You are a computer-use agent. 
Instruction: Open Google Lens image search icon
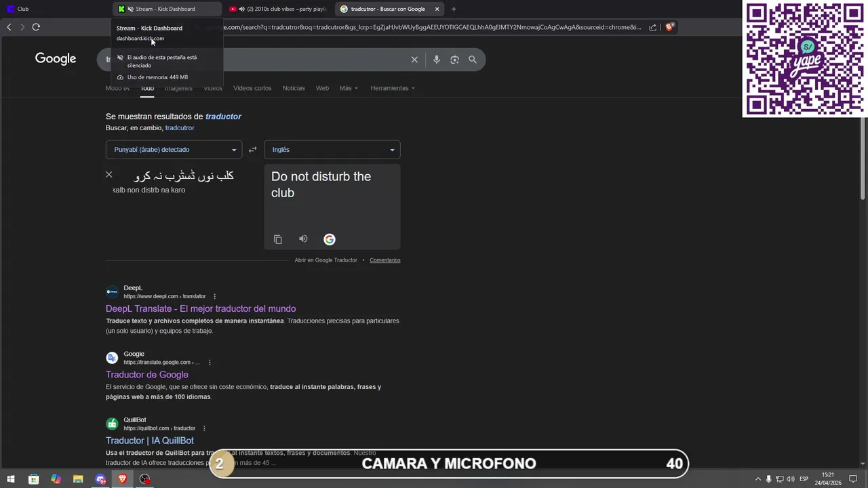[454, 60]
